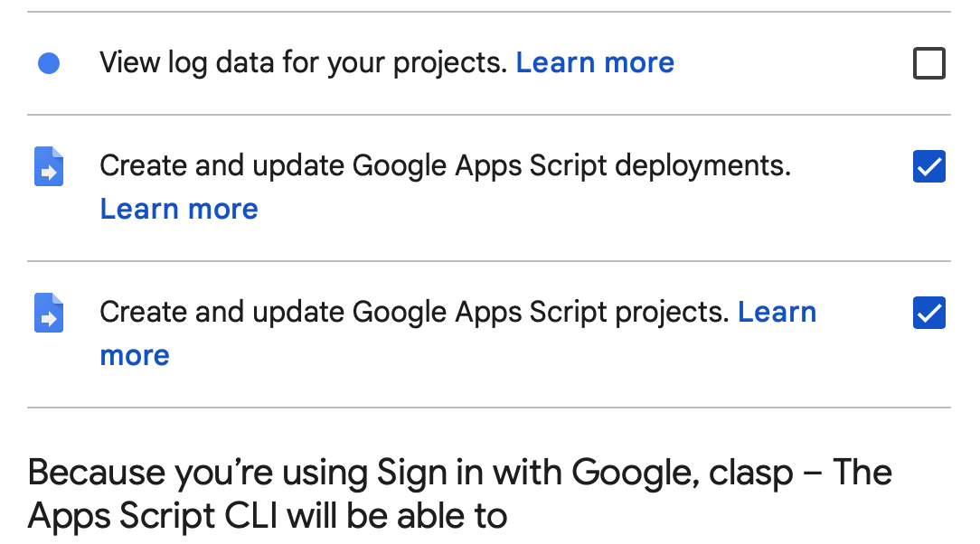The height and width of the screenshot is (544, 980).
Task: Select the "Create and update Google Apps Script projects" label
Action: (414, 312)
